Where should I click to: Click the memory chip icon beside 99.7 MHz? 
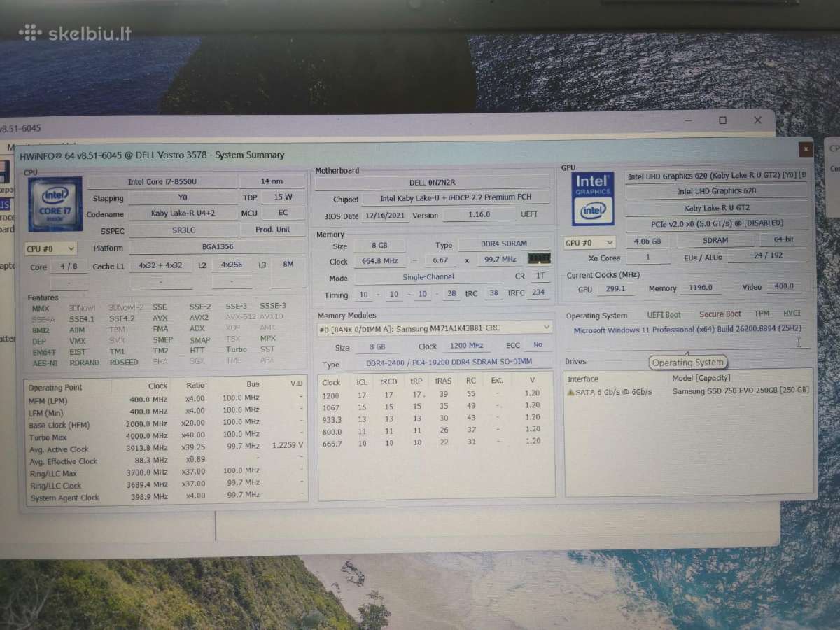click(539, 258)
